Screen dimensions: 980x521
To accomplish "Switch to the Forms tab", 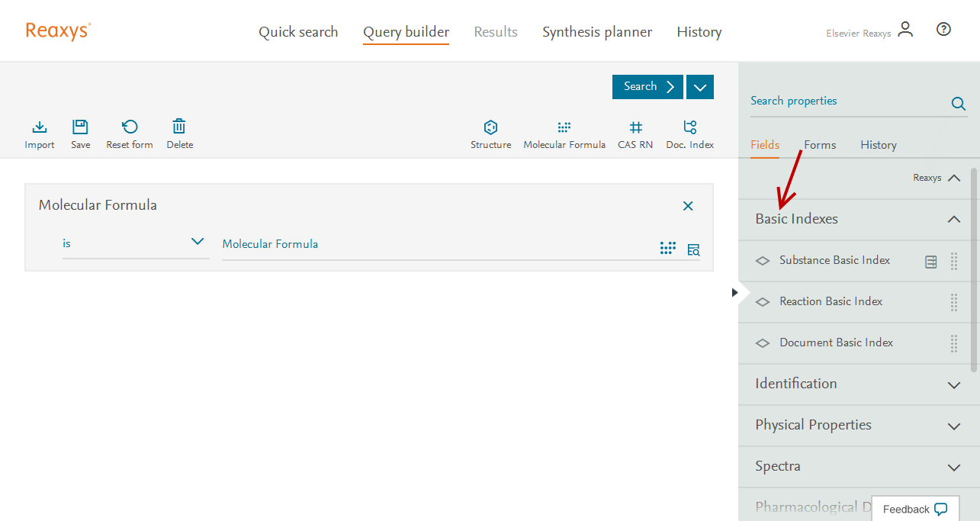I will click(820, 145).
